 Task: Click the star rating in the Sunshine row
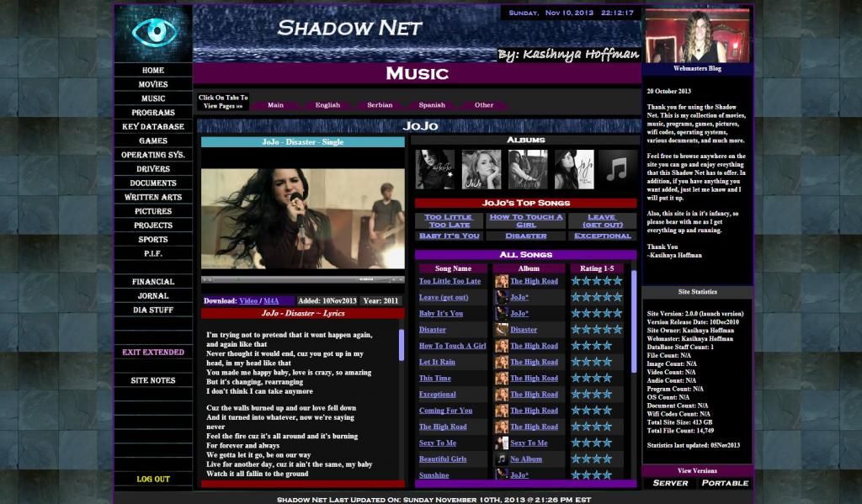coord(591,475)
